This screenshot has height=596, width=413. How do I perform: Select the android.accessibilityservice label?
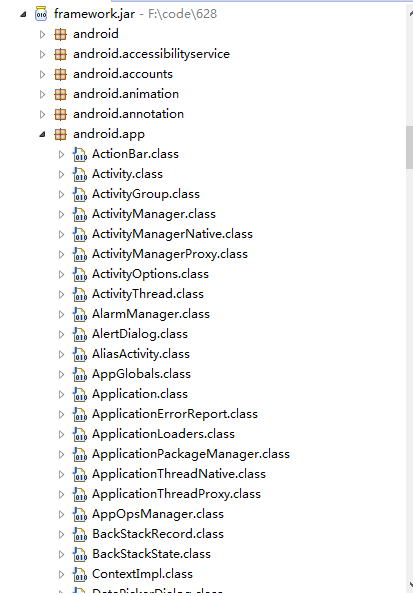point(151,54)
